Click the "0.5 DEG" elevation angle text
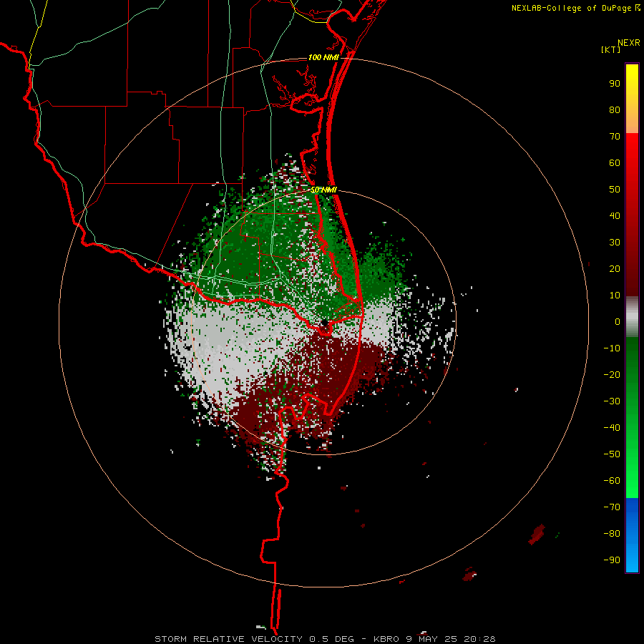The height and width of the screenshot is (644, 644). (x=331, y=639)
